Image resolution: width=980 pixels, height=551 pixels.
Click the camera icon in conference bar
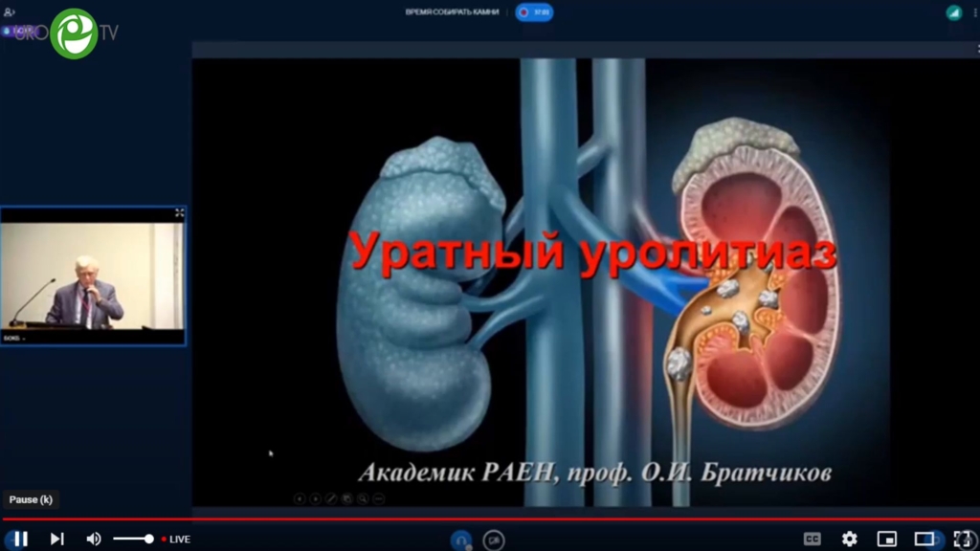pos(494,540)
